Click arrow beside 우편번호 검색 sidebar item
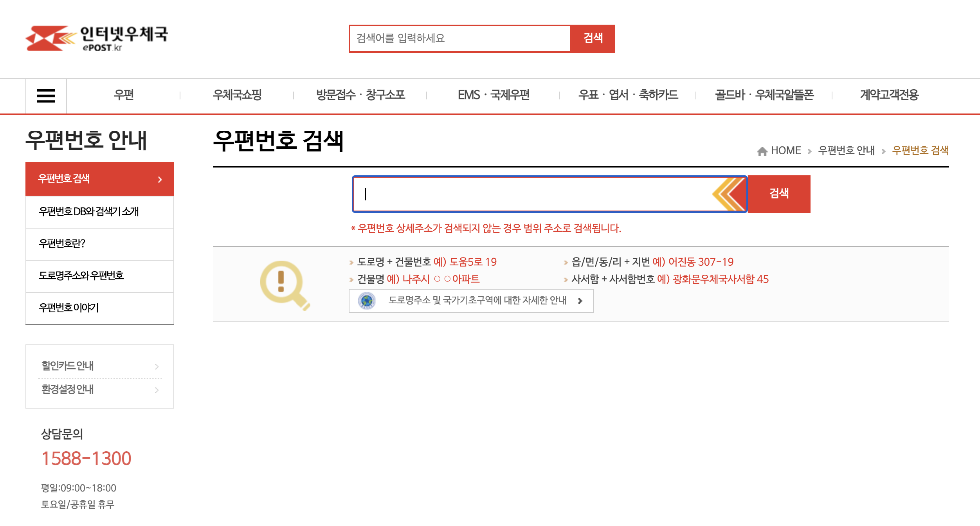Viewport: 980px width, 526px height. point(160,180)
